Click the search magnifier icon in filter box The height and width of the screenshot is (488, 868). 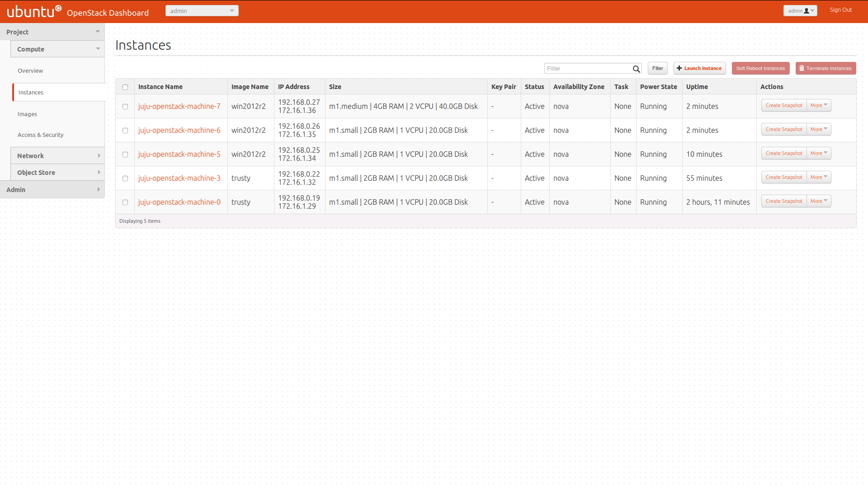pos(636,69)
